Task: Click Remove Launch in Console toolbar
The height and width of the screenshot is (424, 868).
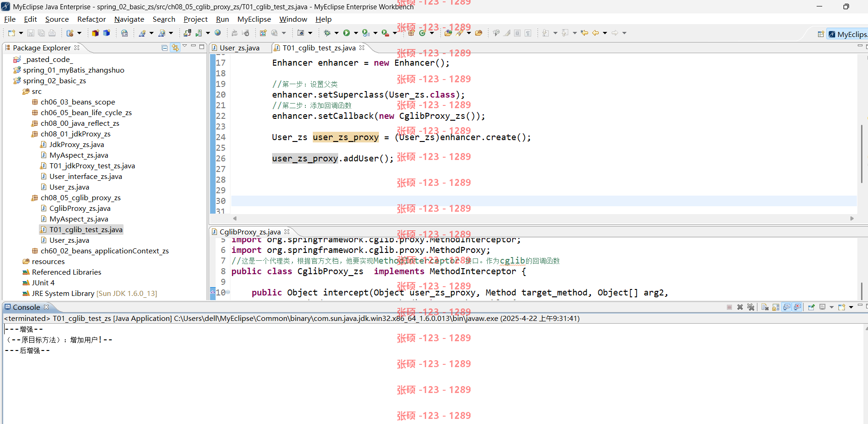Action: pyautogui.click(x=740, y=307)
